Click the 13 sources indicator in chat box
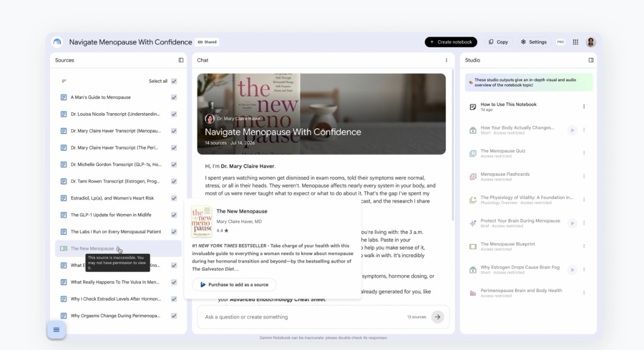This screenshot has height=350, width=644. 416,317
